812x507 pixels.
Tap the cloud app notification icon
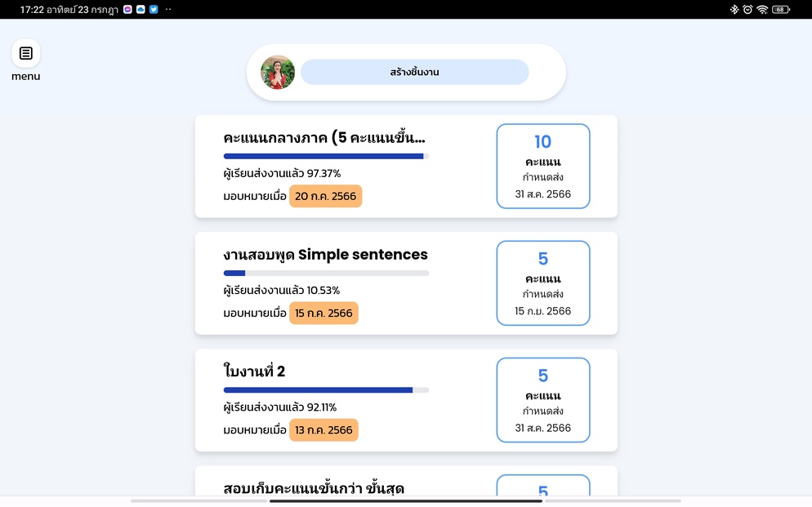pyautogui.click(x=141, y=9)
